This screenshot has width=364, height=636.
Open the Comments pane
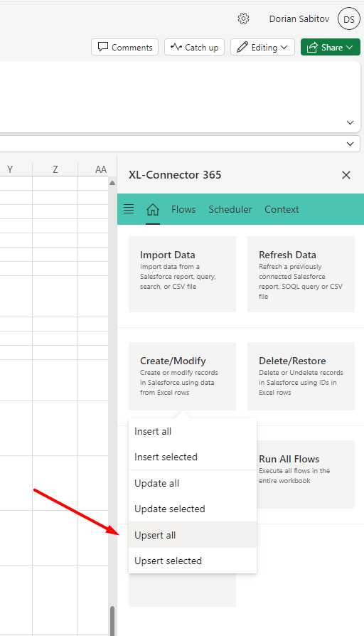click(125, 47)
